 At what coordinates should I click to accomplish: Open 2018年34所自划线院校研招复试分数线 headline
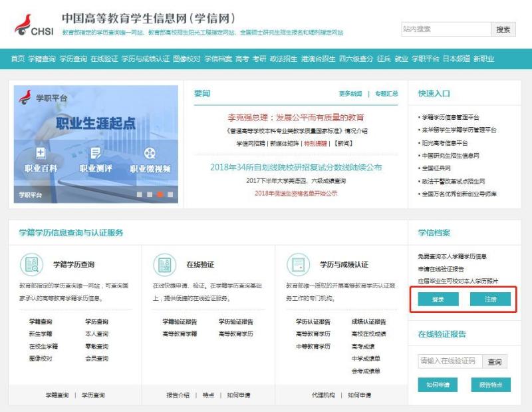tap(296, 167)
